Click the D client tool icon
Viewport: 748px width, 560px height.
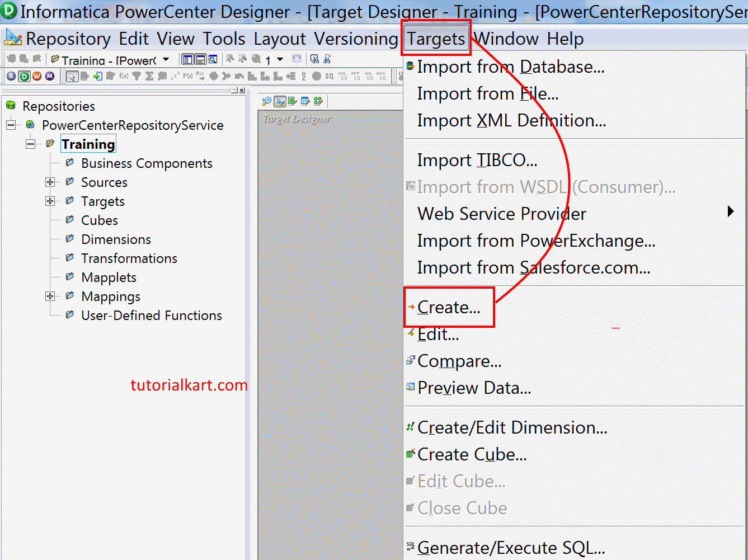point(23,76)
